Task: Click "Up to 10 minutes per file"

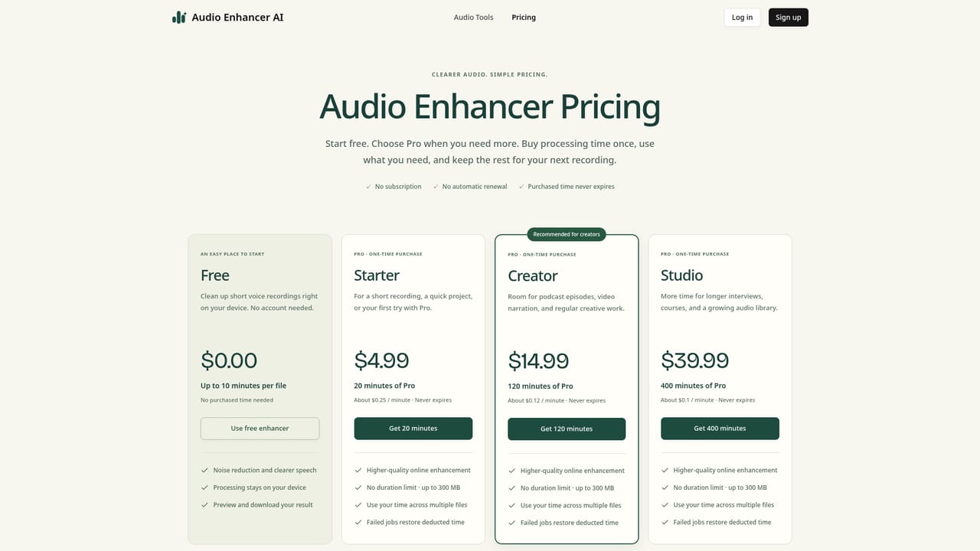Action: (243, 386)
